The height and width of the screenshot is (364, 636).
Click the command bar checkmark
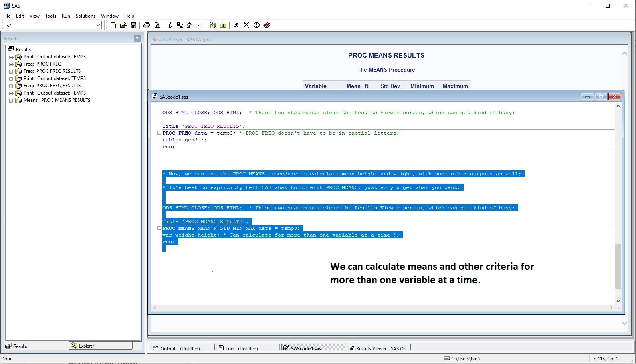(9, 25)
